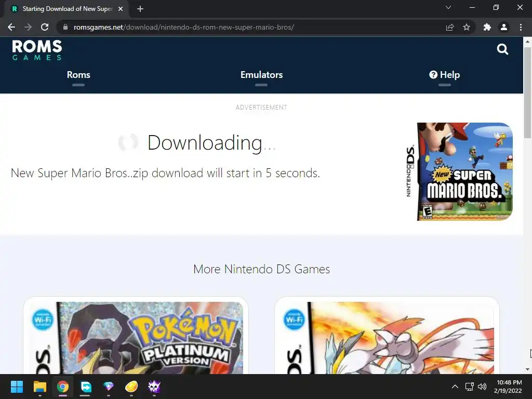Image resolution: width=532 pixels, height=399 pixels.
Task: Open the volume control in tray
Action: point(482,387)
